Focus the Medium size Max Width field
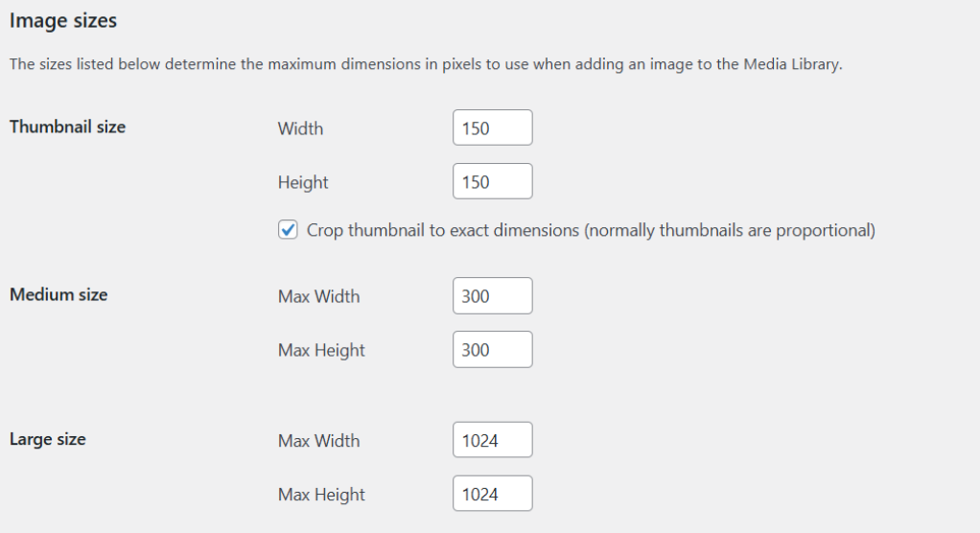Viewport: 980px width, 533px height. 492,296
